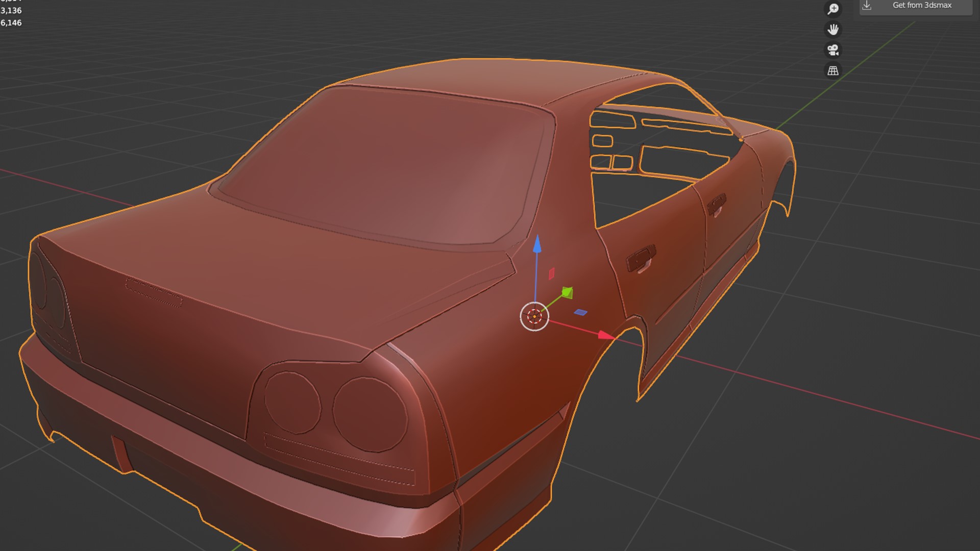Click the zoom magnifier viewport icon
980x551 pixels.
point(833,9)
